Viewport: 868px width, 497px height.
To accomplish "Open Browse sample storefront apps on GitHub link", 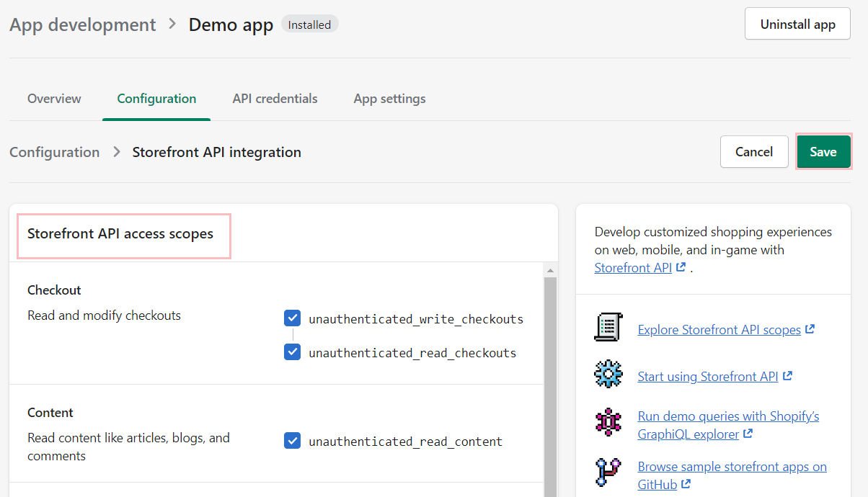I will pos(732,475).
